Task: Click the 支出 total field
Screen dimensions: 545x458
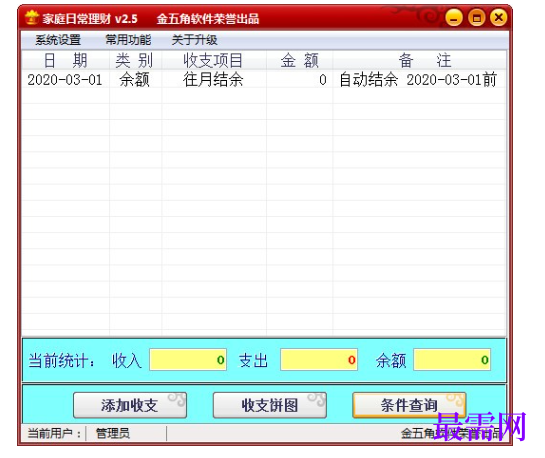Action: [319, 360]
